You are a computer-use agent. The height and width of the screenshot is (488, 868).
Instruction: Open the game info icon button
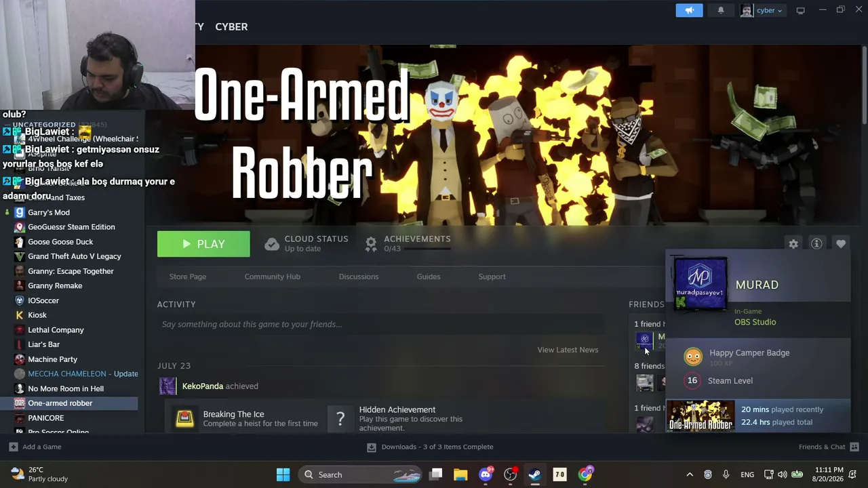click(816, 244)
